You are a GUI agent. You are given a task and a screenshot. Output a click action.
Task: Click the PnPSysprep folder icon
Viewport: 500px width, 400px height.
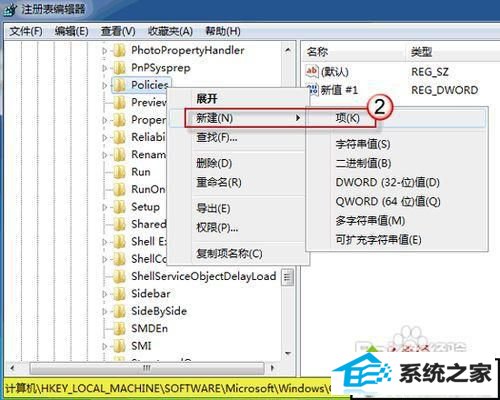point(119,68)
